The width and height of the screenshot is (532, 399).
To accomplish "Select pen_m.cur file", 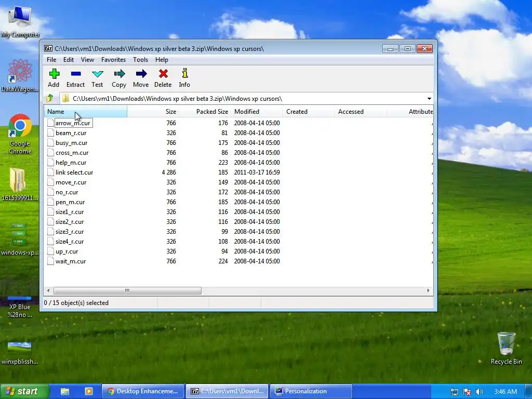I will click(70, 202).
